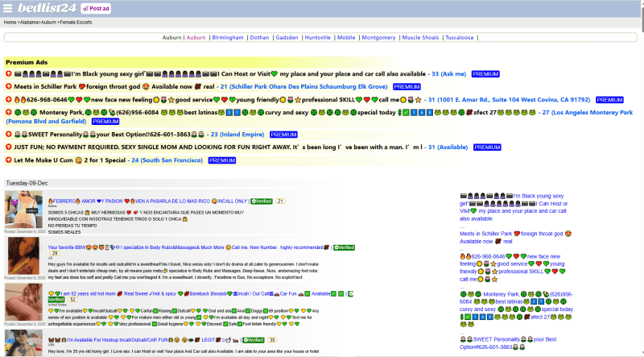Viewport: 644px width, 357px height.
Task: Open Alabama in the breadcrumb
Action: coord(29,23)
